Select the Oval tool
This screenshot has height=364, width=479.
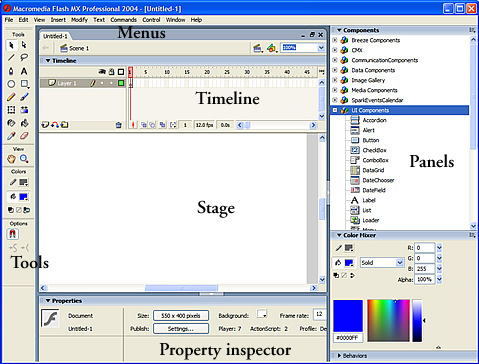coord(11,84)
